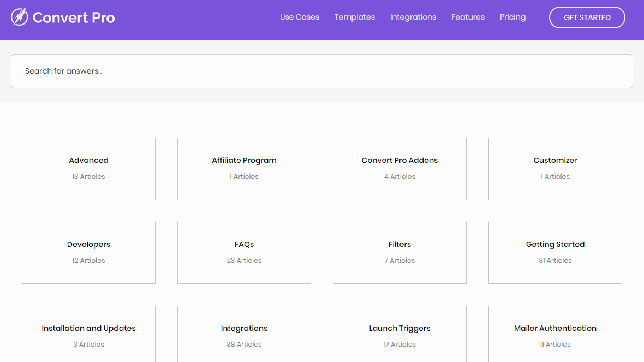644x362 pixels.
Task: Click the '11 Articles' count text
Action: tap(555, 345)
